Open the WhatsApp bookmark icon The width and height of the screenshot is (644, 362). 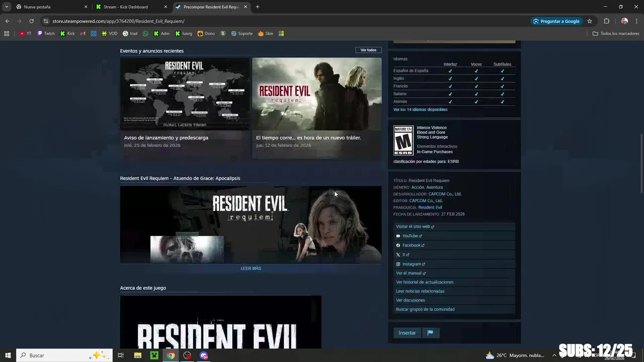[146, 34]
